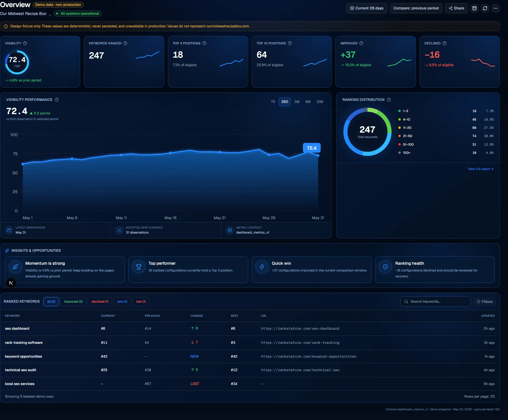Click the All systems operational status pill

pyautogui.click(x=78, y=14)
